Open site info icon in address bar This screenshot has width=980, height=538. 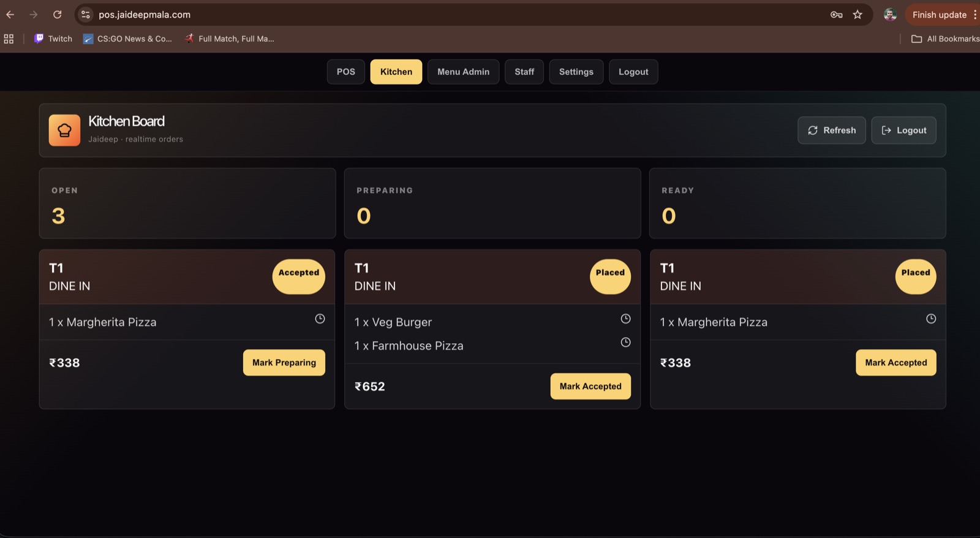86,15
